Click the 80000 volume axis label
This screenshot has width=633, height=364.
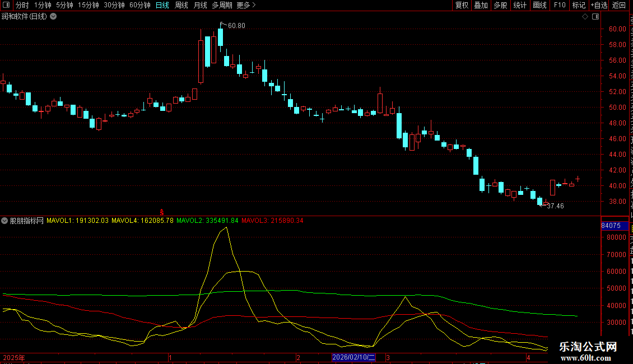pos(616,237)
